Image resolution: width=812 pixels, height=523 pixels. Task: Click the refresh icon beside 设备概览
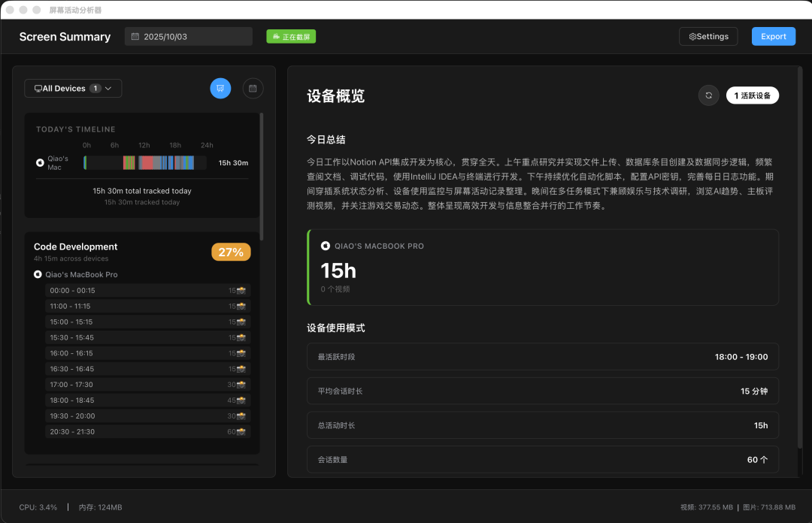coord(708,95)
